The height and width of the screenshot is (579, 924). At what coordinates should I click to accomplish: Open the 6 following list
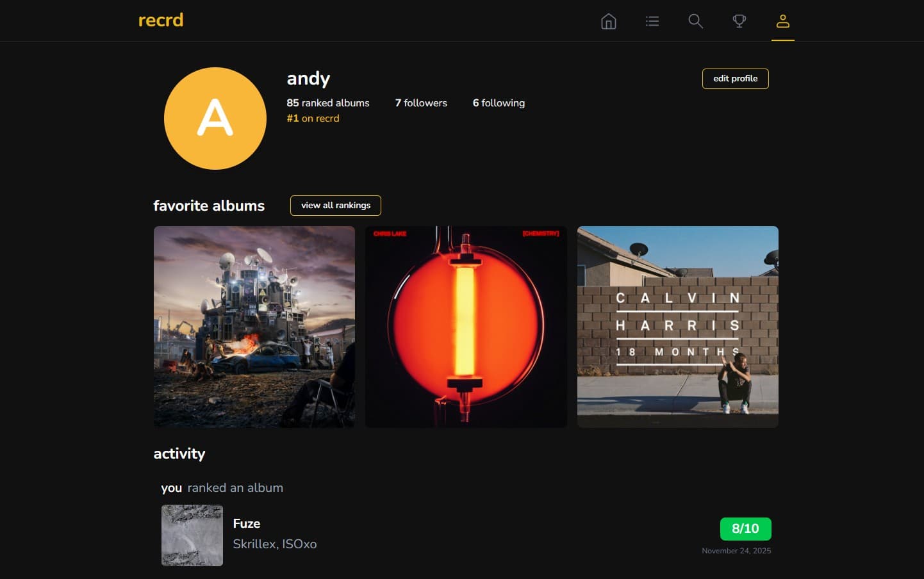point(499,103)
